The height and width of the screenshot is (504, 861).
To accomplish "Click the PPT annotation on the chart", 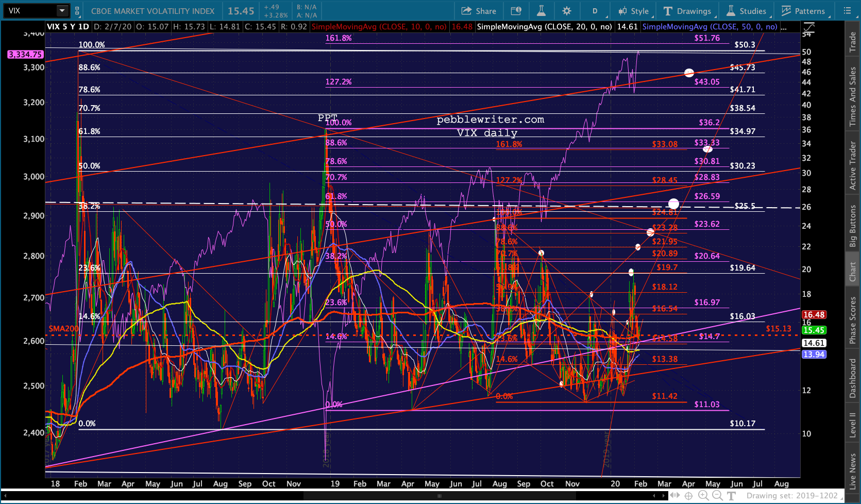I will (328, 119).
